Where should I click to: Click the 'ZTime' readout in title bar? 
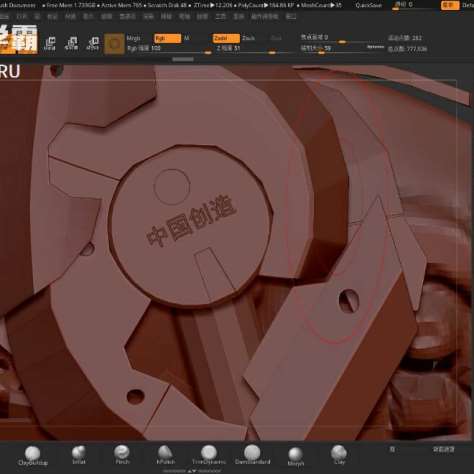(213, 5)
